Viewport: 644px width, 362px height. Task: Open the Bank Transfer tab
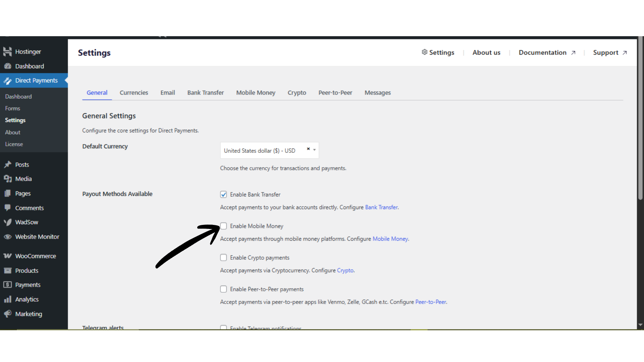[x=205, y=93]
